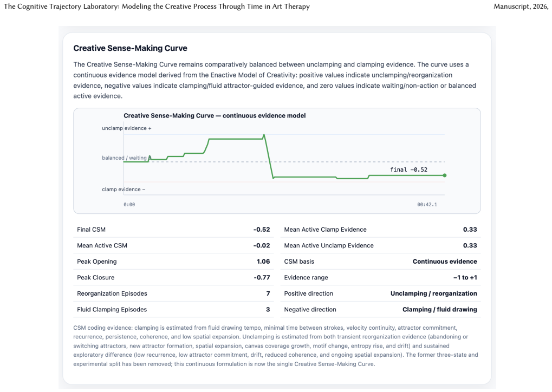Select the 'Peak Closure' row label
The image size is (552, 392).
pyautogui.click(x=96, y=277)
